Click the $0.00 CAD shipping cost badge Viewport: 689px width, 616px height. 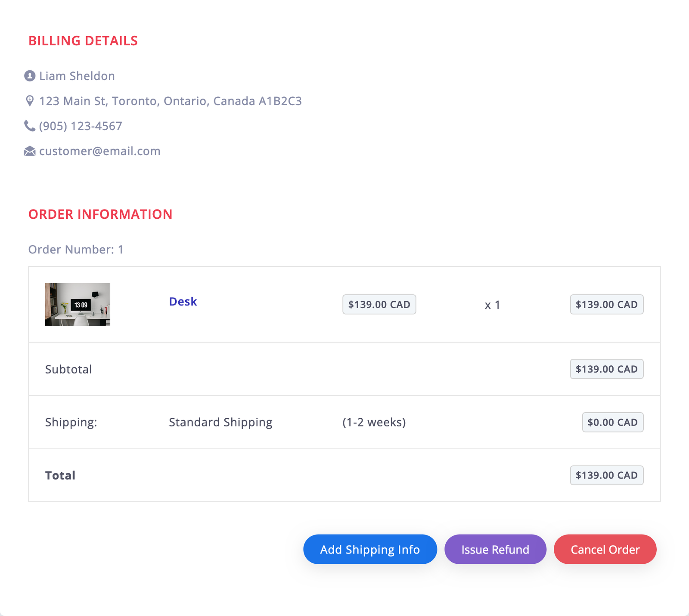612,422
